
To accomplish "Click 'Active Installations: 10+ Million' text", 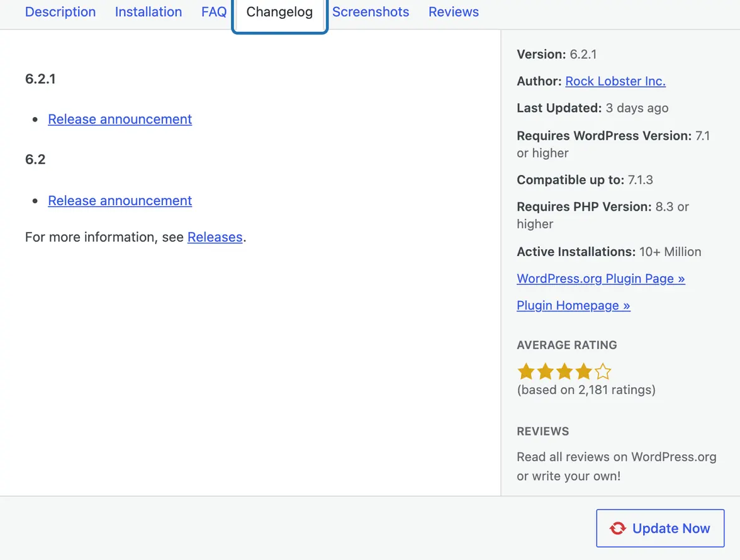I will pos(609,252).
